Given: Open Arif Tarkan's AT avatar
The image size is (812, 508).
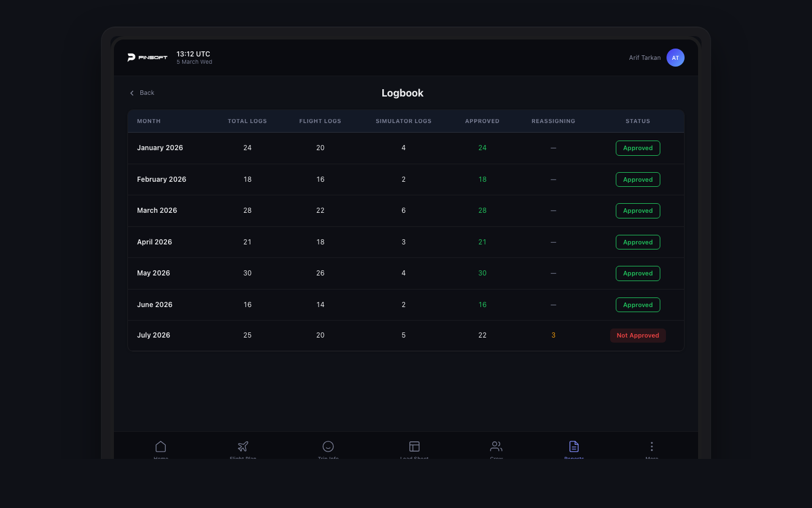Looking at the screenshot, I should [676, 58].
